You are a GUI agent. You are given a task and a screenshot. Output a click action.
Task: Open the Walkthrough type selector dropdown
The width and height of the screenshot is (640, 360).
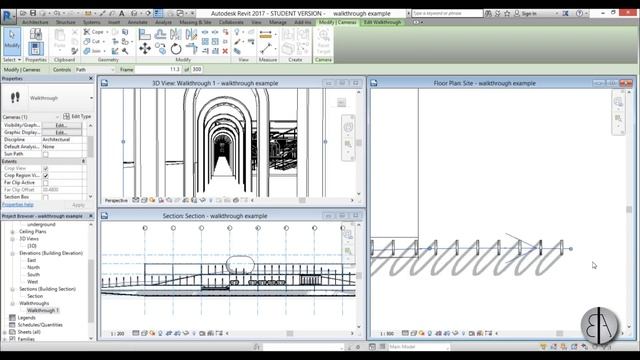pos(91,98)
